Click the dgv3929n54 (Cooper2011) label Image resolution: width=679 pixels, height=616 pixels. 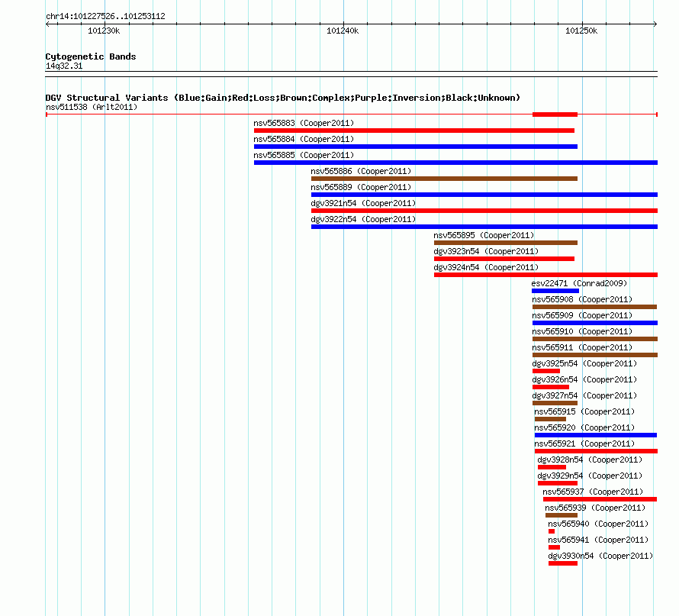pos(590,476)
